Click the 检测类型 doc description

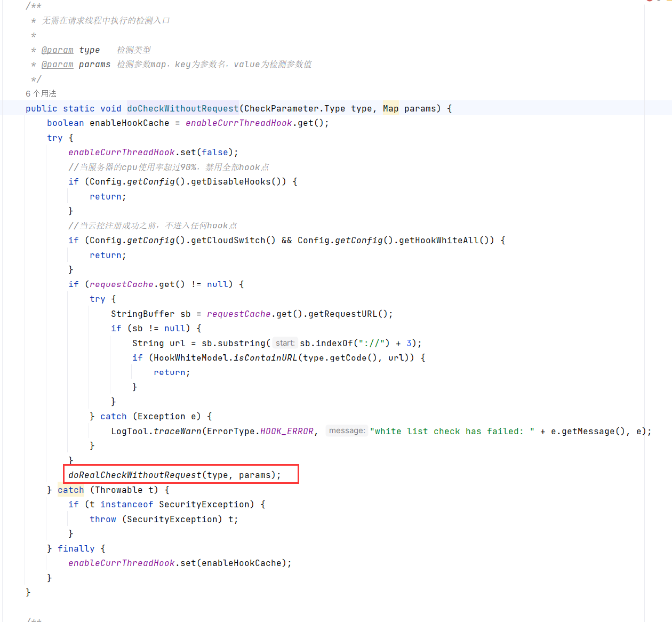click(134, 50)
